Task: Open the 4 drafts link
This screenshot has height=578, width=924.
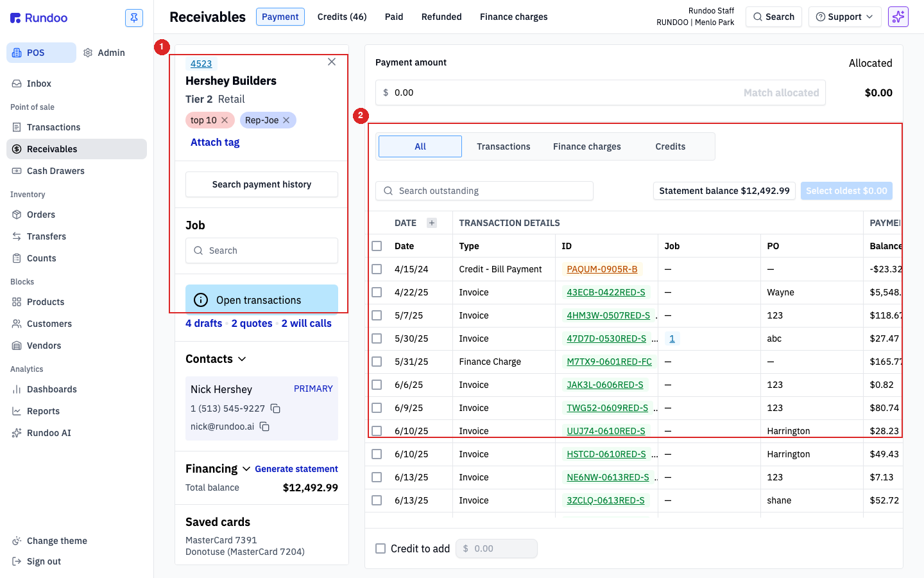Action: click(204, 324)
